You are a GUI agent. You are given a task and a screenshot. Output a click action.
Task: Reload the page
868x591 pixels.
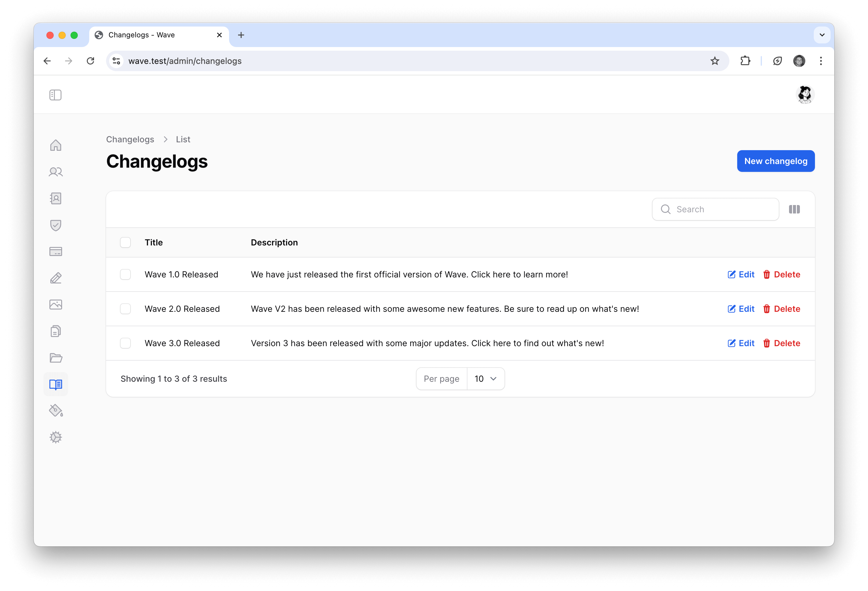pos(90,61)
